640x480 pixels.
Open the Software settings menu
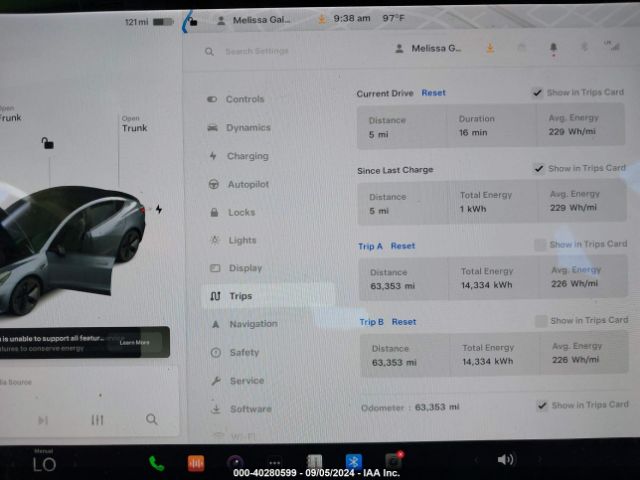point(251,409)
